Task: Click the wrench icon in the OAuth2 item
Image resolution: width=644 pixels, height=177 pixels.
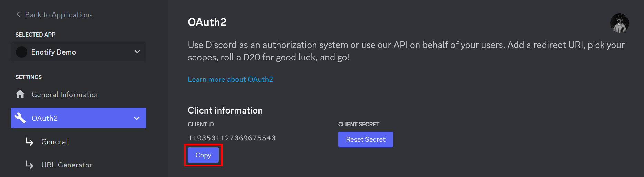Action: (20, 118)
